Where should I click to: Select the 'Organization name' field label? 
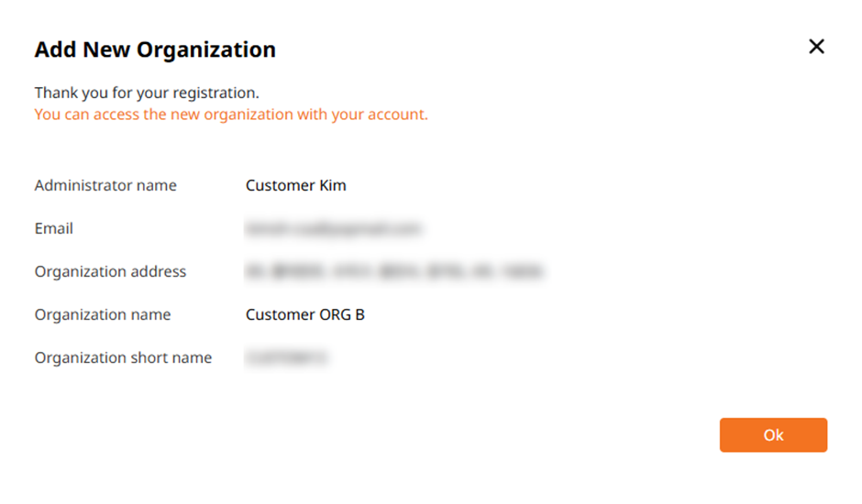coord(103,314)
